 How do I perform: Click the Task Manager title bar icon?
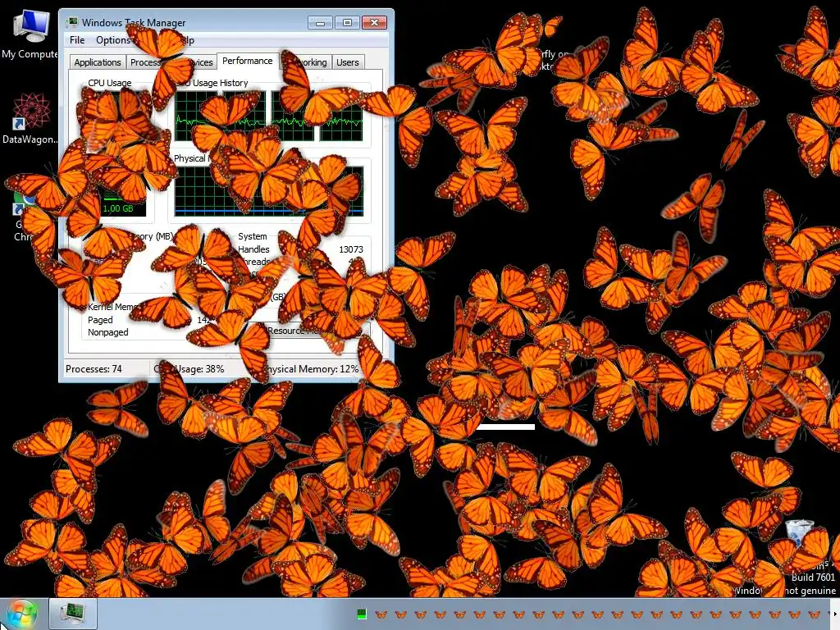(x=72, y=22)
